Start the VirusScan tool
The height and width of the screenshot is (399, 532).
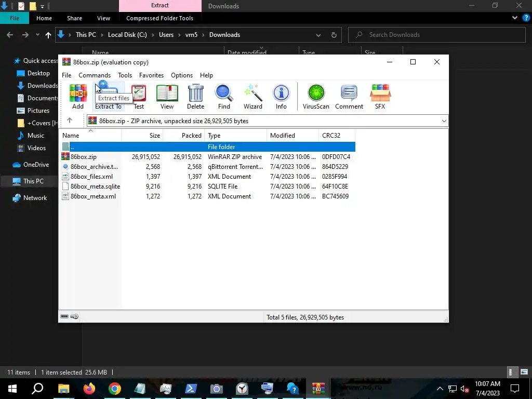click(316, 97)
